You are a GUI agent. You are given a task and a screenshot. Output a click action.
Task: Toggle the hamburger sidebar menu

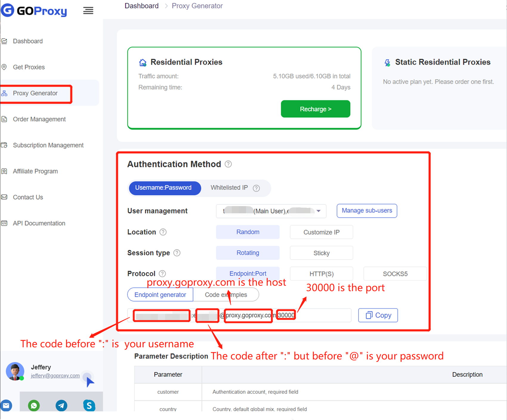pos(88,11)
